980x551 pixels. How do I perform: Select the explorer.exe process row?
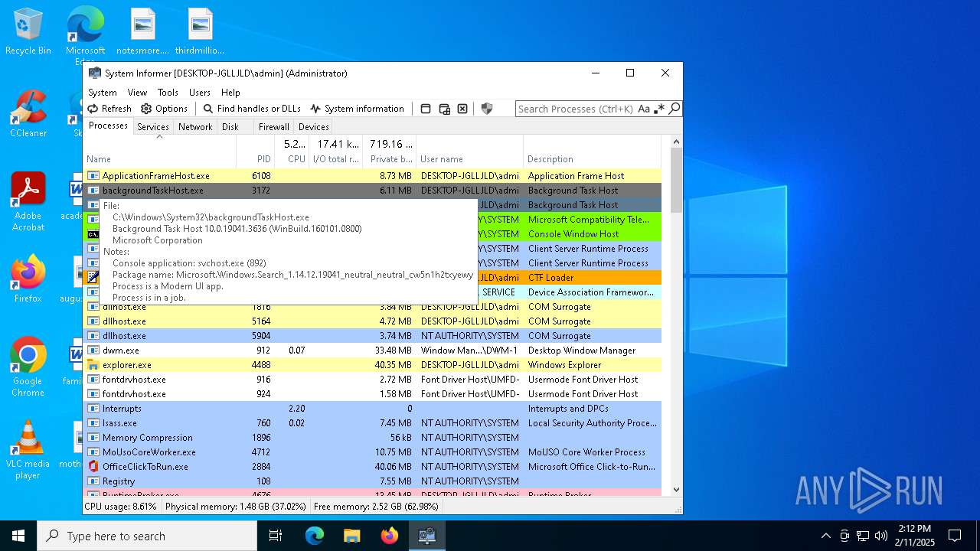(372, 365)
